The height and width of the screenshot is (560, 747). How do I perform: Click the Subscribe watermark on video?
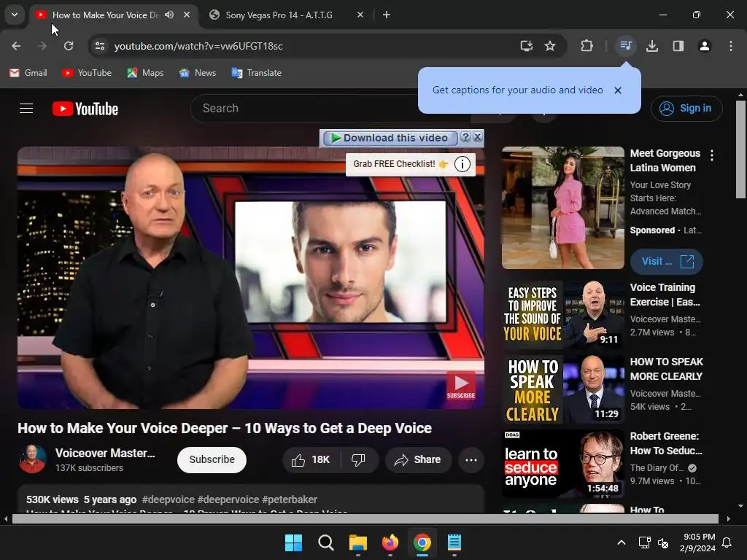461,385
